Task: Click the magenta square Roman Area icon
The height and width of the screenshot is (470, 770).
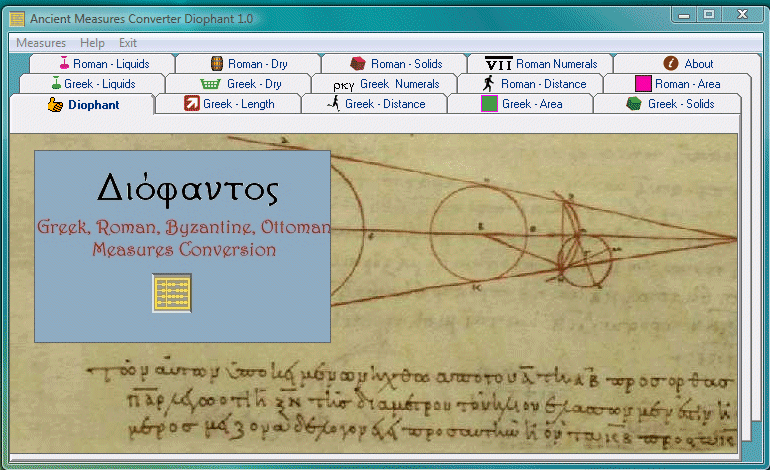Action: coord(643,83)
